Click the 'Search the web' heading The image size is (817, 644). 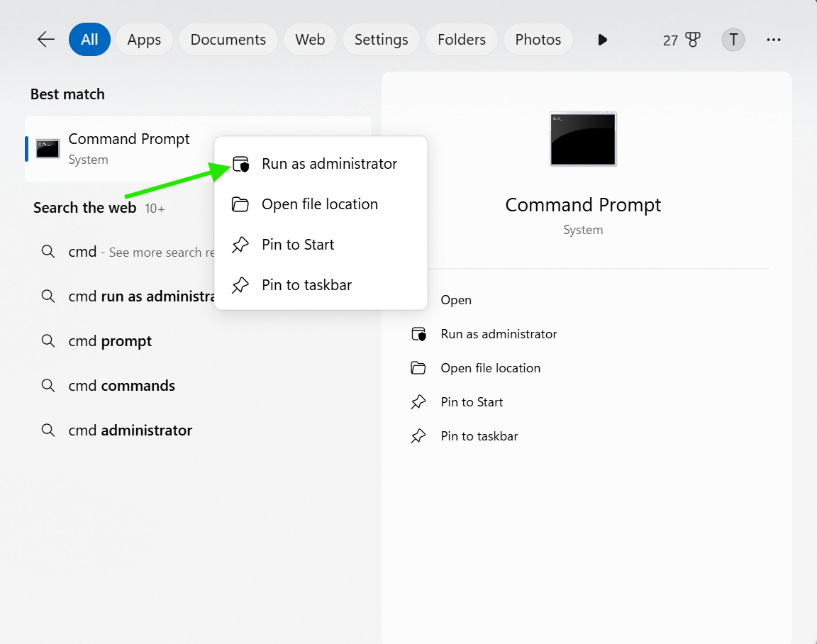[84, 208]
